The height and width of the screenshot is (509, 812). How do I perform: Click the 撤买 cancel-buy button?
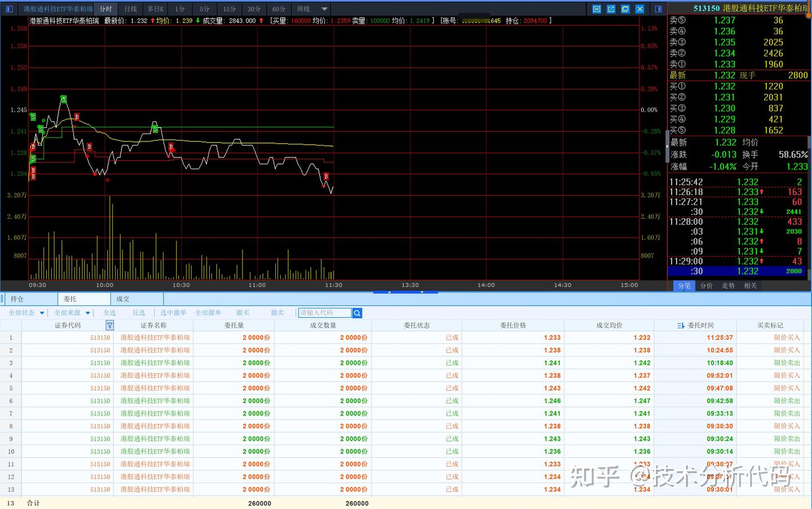(x=243, y=313)
